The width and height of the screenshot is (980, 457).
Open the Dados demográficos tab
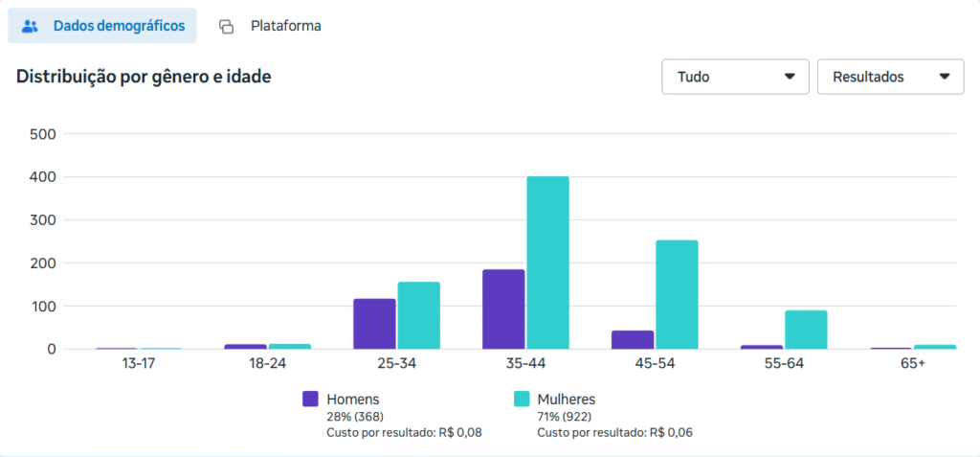click(x=102, y=26)
